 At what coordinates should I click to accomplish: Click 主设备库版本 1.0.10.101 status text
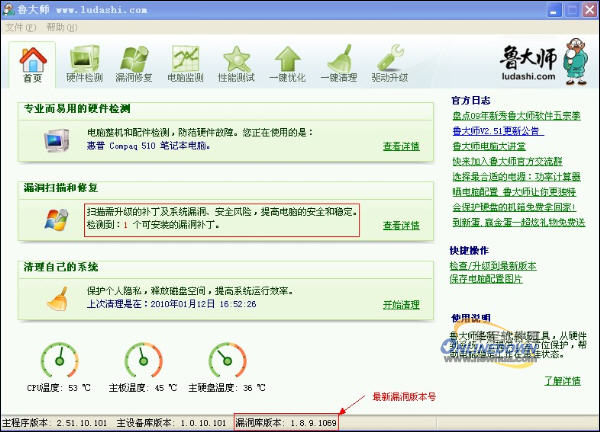pos(171,423)
